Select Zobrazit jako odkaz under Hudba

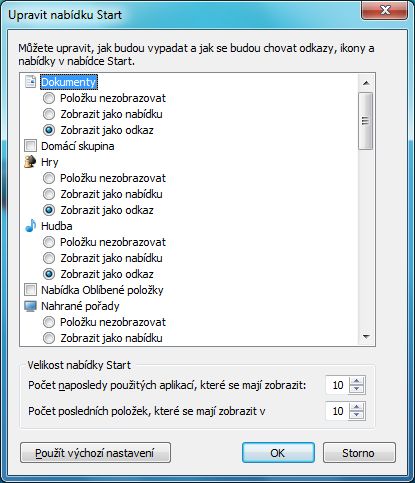(x=49, y=274)
